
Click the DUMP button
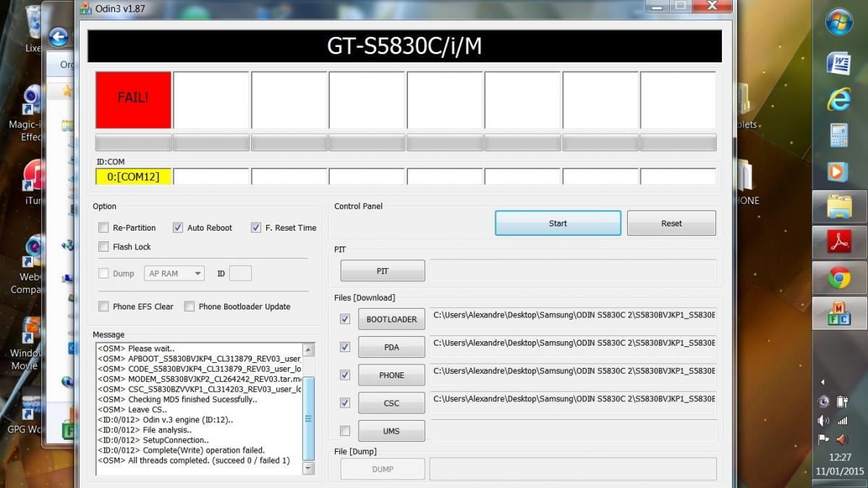[383, 469]
